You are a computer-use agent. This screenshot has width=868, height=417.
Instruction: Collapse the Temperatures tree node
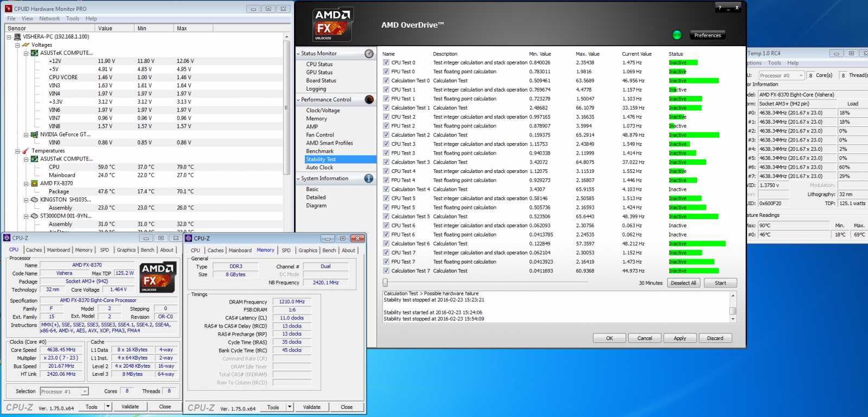pos(17,151)
